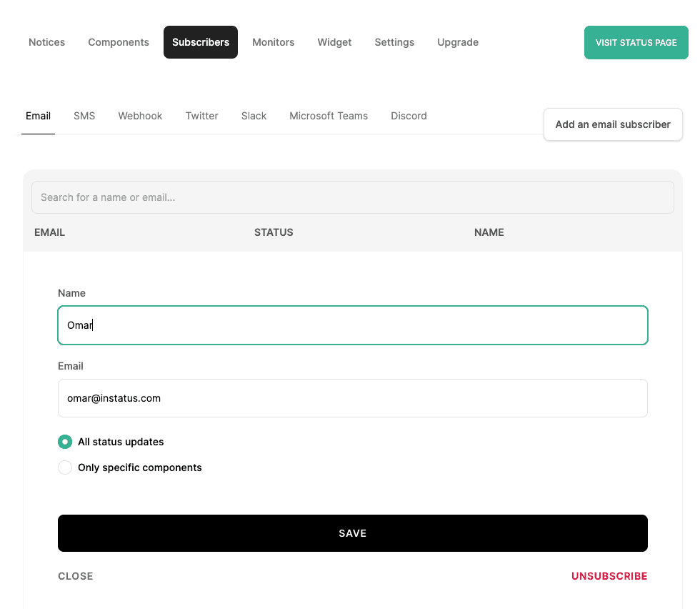
Task: Unsubscribe this email subscriber
Action: tap(609, 576)
